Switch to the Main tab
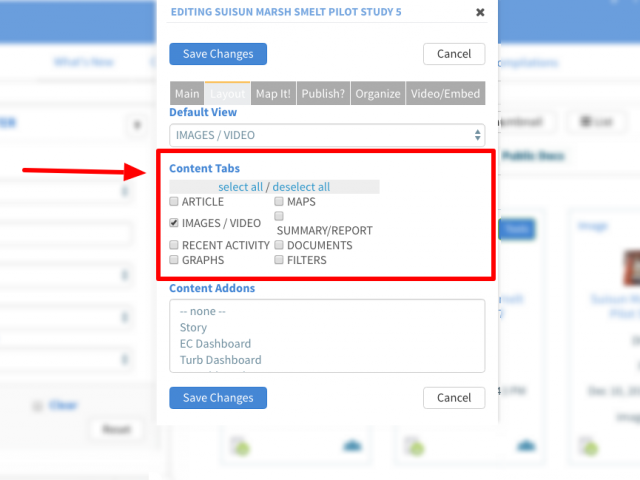 point(187,93)
